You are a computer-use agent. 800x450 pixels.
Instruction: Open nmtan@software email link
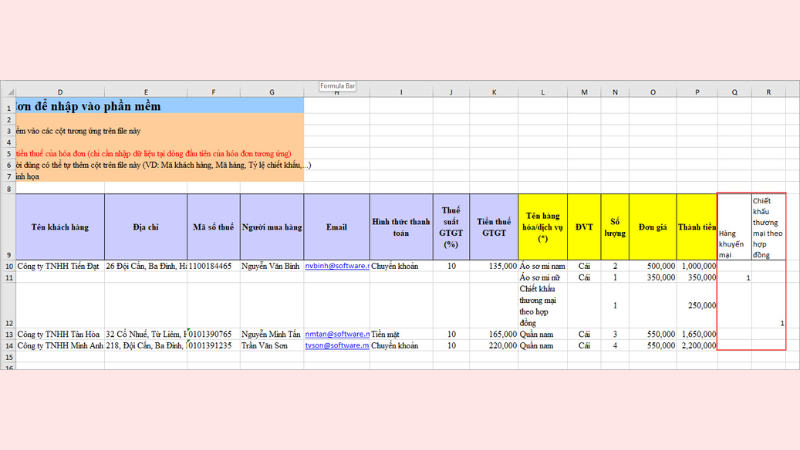[x=337, y=334]
